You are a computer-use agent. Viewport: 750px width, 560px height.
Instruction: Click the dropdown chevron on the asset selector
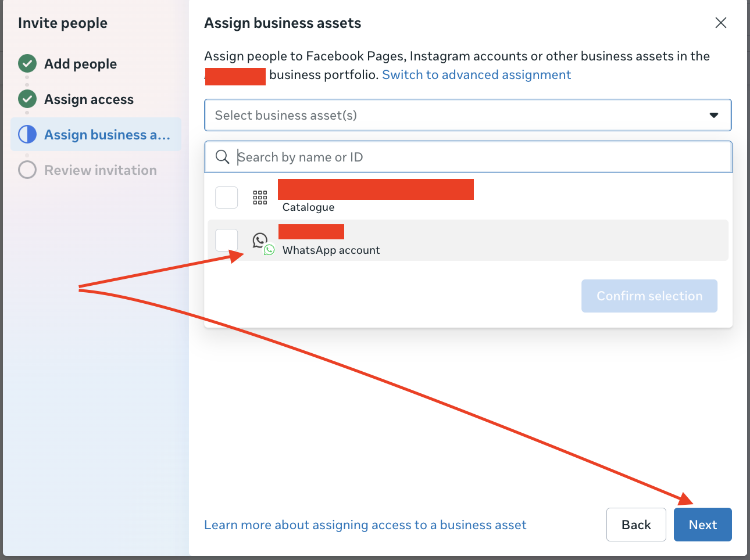point(714,115)
